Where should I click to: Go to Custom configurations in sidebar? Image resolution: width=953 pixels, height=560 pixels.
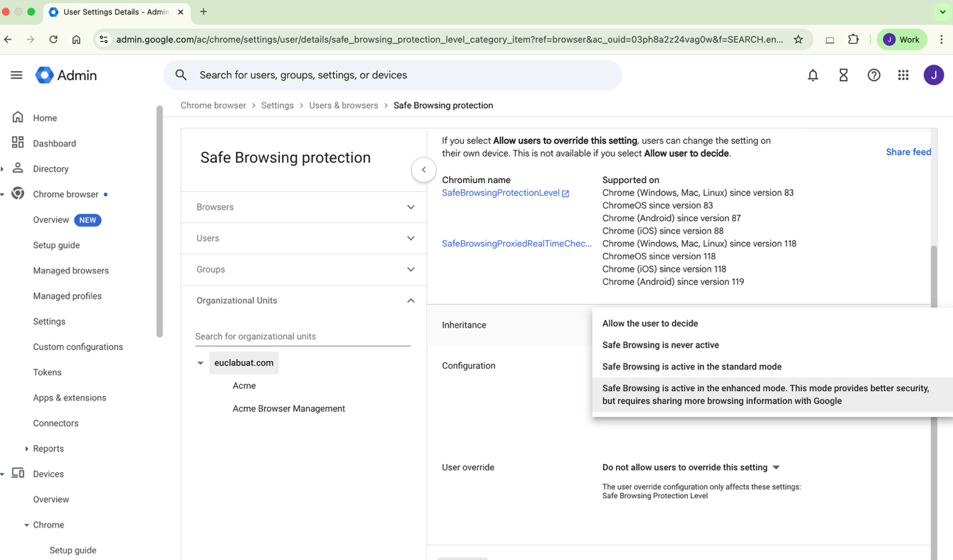pos(78,347)
